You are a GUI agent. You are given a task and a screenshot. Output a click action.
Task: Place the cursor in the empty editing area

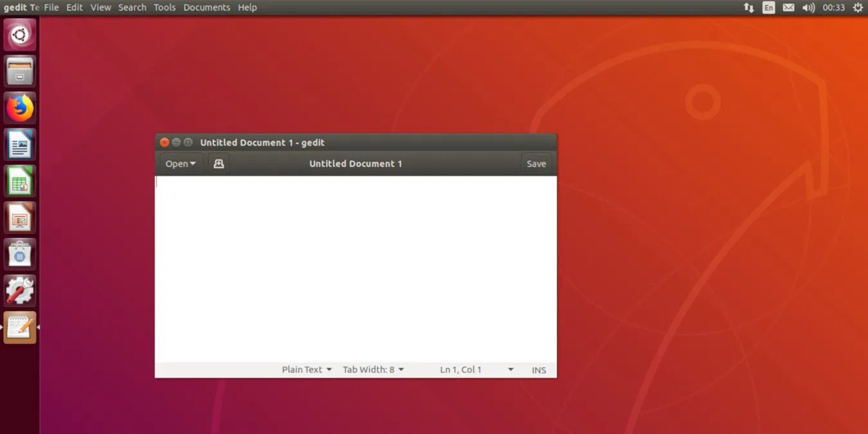click(356, 270)
